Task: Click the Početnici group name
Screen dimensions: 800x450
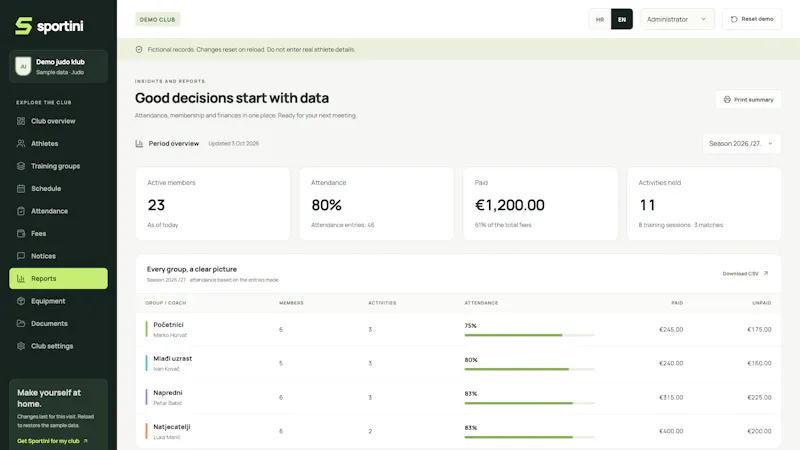Action: coord(168,324)
